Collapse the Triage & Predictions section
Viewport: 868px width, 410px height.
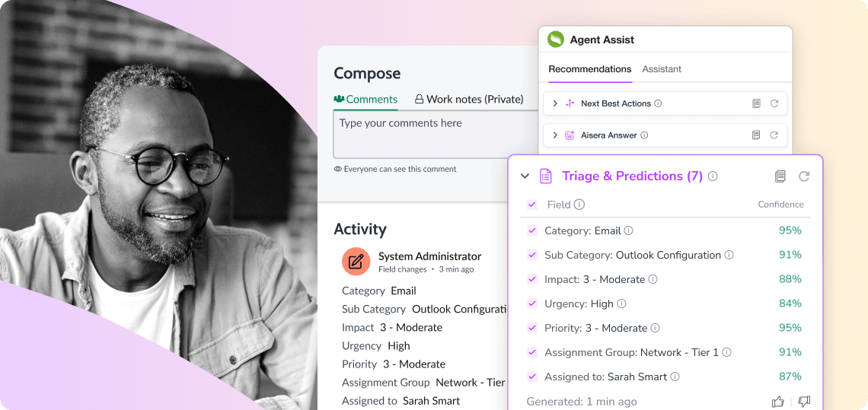(x=525, y=176)
